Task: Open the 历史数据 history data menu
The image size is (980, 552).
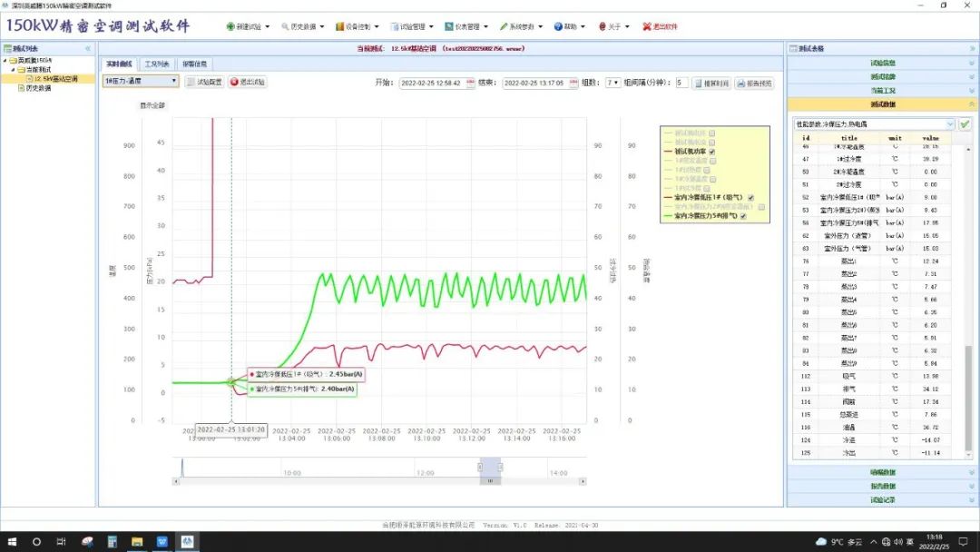Action: (302, 27)
